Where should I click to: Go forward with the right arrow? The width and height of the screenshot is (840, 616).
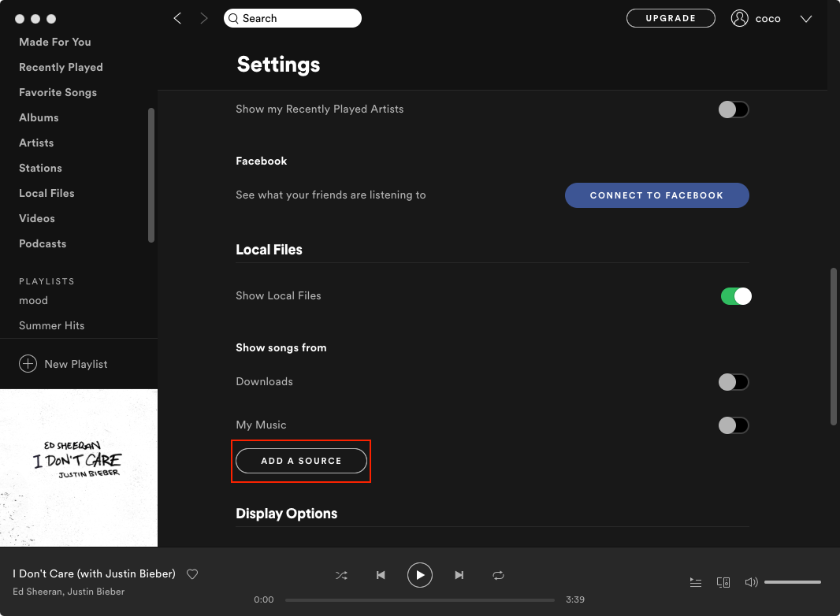tap(203, 18)
